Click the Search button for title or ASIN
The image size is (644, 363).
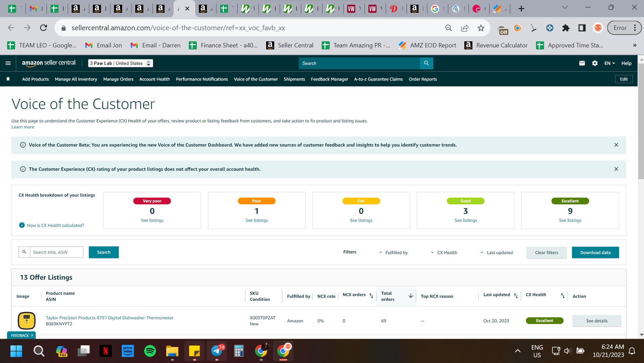pos(104,252)
